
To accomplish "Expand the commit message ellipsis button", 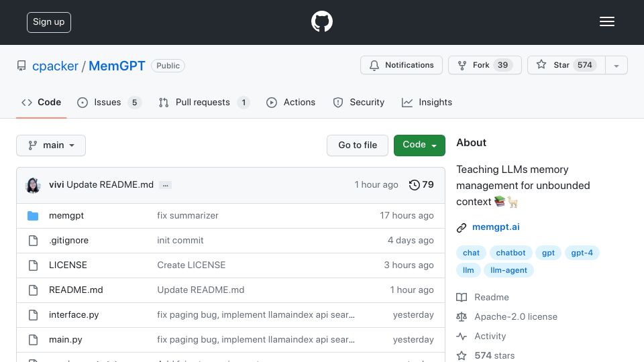I will 166,185.
